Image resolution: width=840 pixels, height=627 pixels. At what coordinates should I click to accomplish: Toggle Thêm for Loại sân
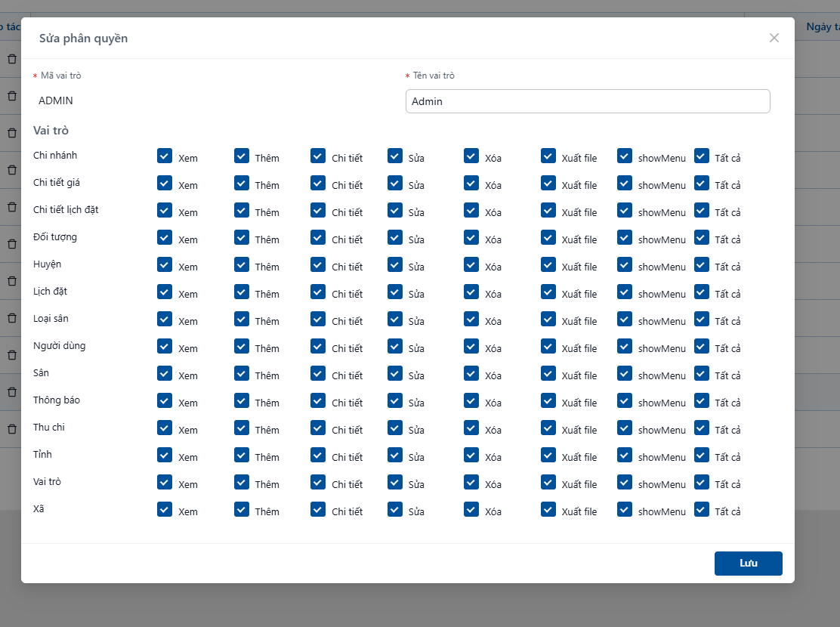[x=242, y=320]
